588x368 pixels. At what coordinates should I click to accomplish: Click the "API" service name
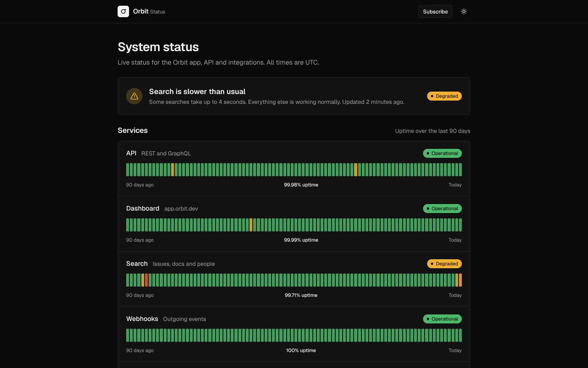(x=131, y=153)
